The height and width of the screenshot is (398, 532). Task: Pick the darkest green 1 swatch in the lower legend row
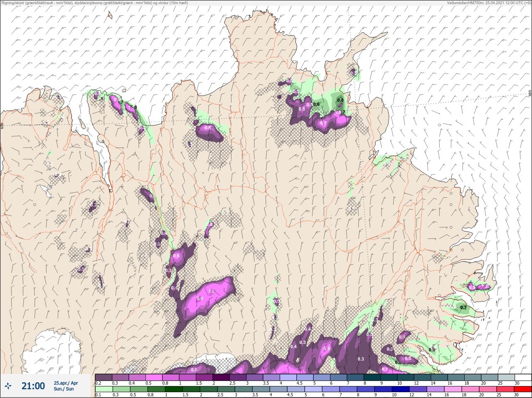(174, 389)
